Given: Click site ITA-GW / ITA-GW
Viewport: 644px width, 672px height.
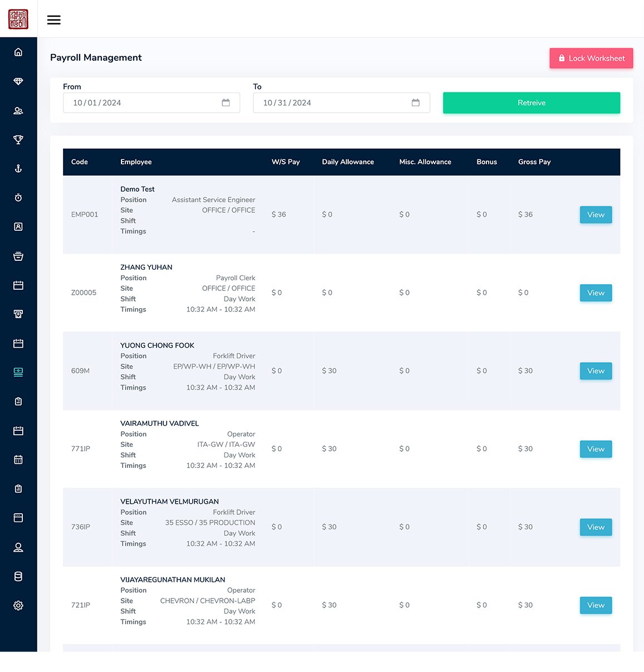Looking at the screenshot, I should (x=226, y=444).
